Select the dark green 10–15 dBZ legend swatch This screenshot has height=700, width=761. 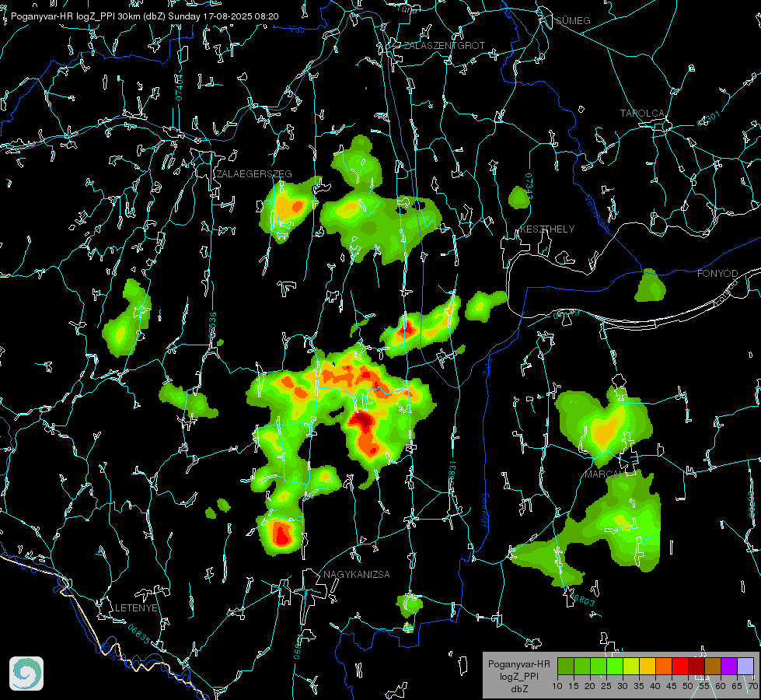tap(566, 666)
